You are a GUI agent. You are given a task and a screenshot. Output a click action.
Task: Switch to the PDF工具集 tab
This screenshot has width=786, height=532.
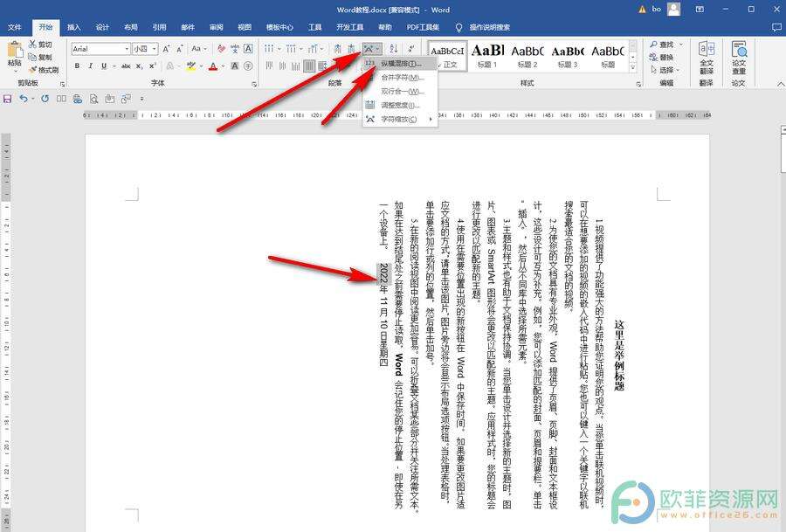(x=423, y=27)
